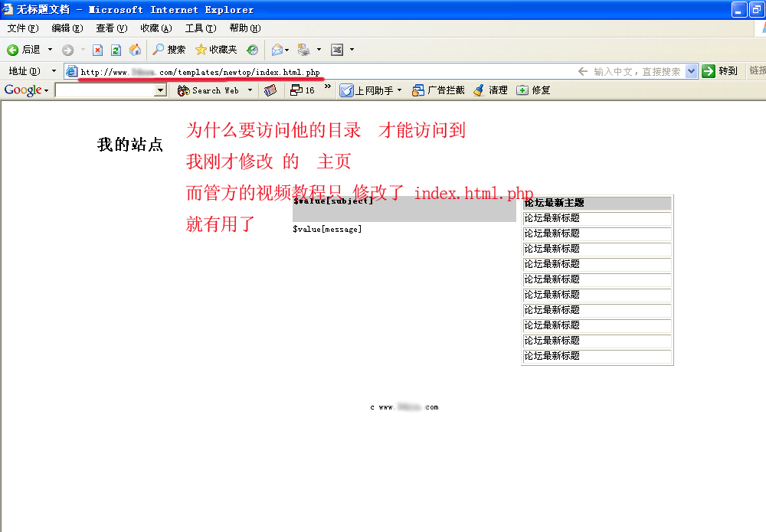This screenshot has width=766, height=532.
Task: Click the Search Web button
Action: tap(208, 90)
